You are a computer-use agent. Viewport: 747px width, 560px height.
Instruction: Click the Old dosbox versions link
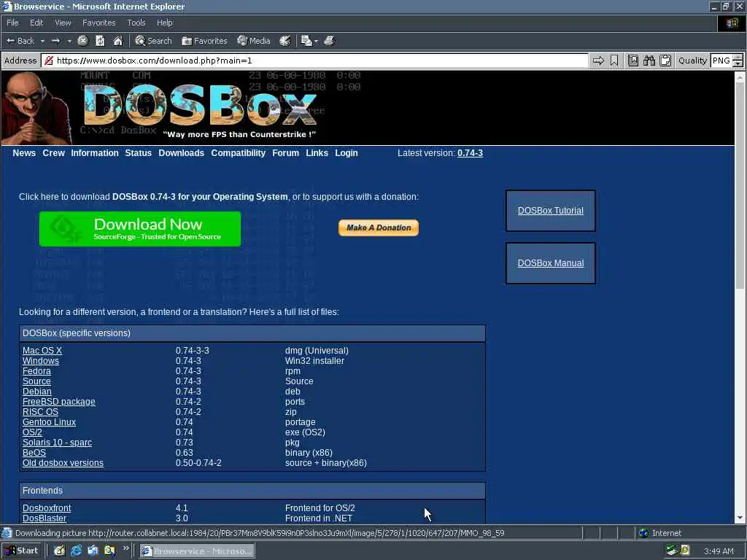tap(63, 463)
